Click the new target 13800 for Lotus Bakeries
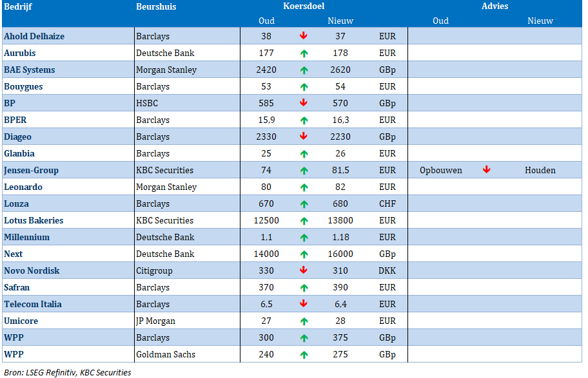This screenshot has height=378, width=588. (x=340, y=221)
